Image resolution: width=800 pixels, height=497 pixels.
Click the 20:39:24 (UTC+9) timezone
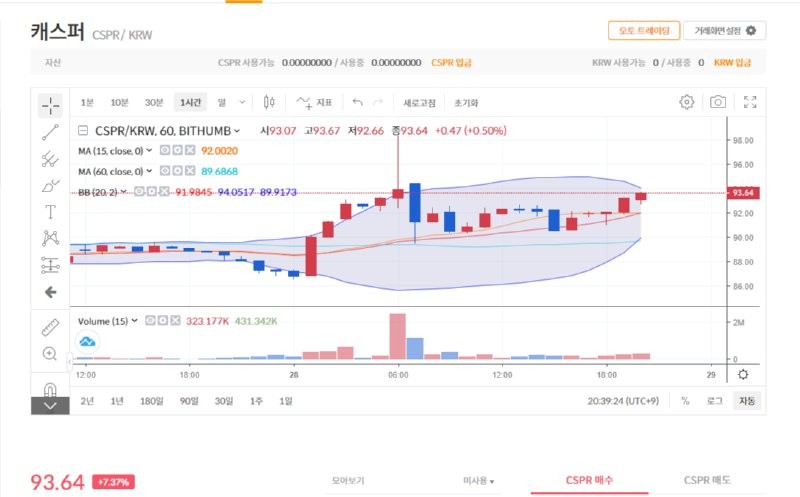coord(623,401)
